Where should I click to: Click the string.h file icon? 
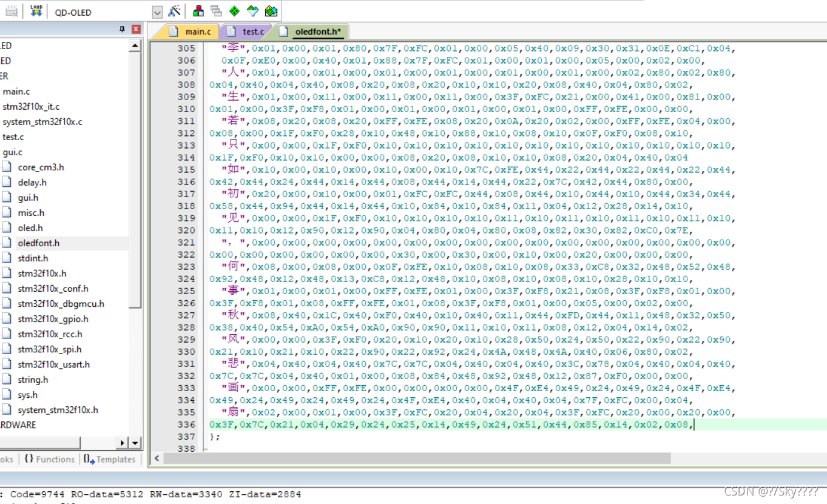pyautogui.click(x=7, y=379)
